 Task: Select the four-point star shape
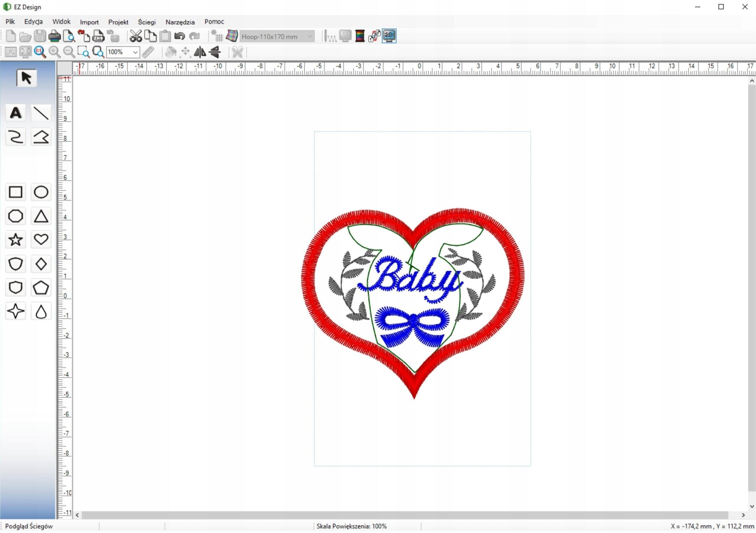coord(15,311)
